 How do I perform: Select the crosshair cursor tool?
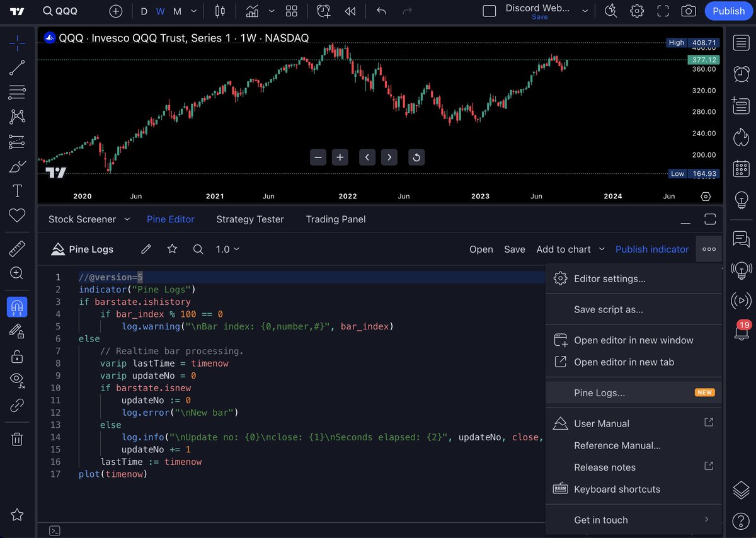(17, 43)
